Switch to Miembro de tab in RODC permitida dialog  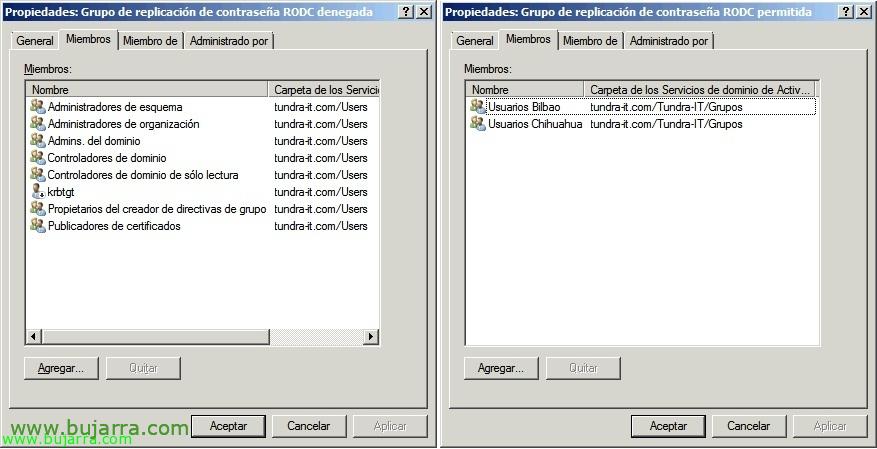(x=590, y=41)
